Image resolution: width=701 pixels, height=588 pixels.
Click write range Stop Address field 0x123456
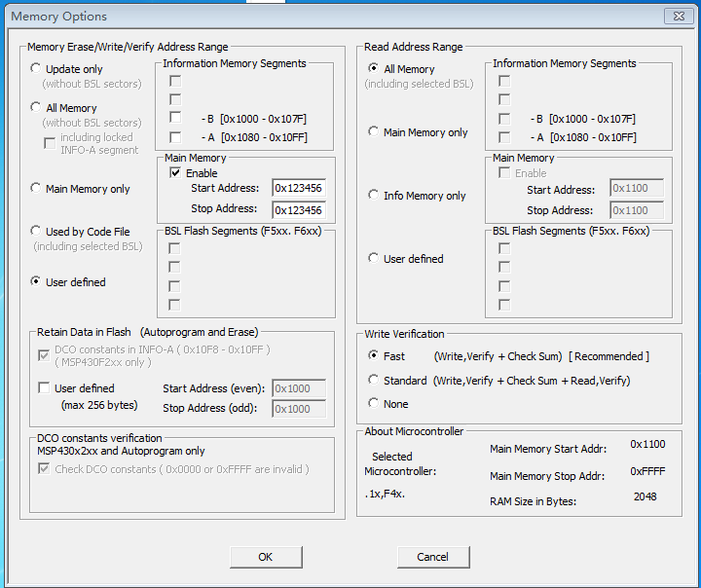pos(299,209)
